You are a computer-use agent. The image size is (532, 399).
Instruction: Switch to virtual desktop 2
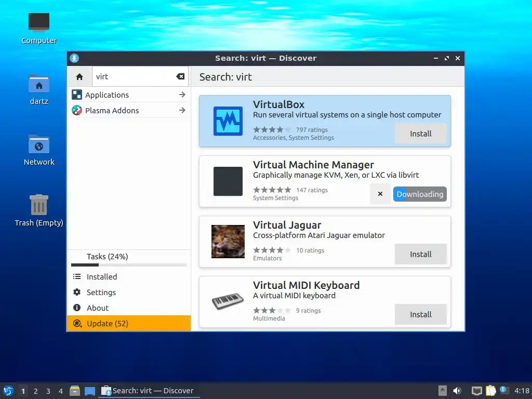(36, 391)
